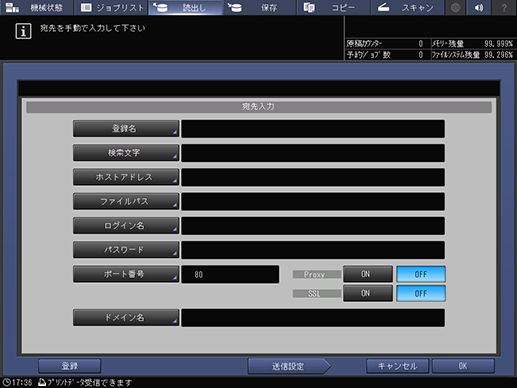Click the globe network icon

[x=455, y=7]
